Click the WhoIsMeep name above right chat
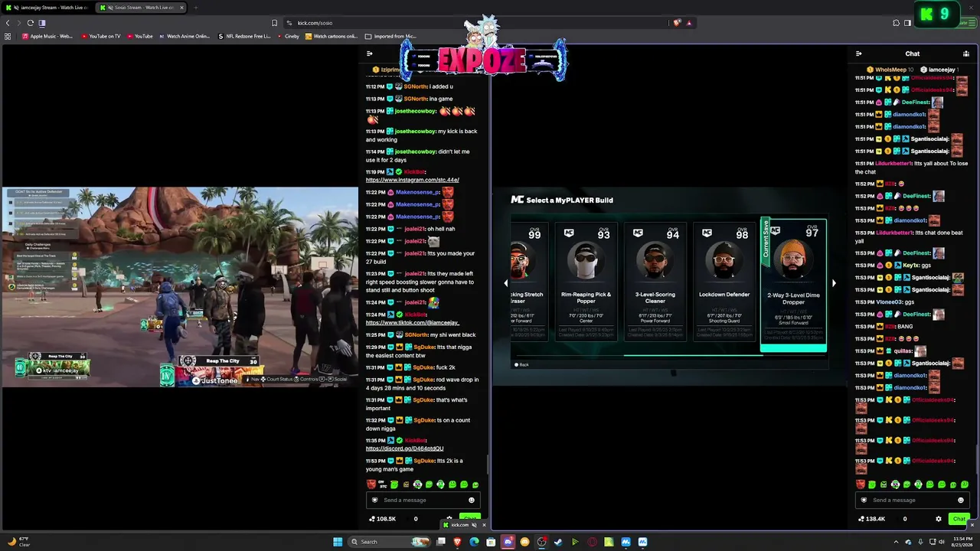Image resolution: width=980 pixels, height=551 pixels. 890,70
